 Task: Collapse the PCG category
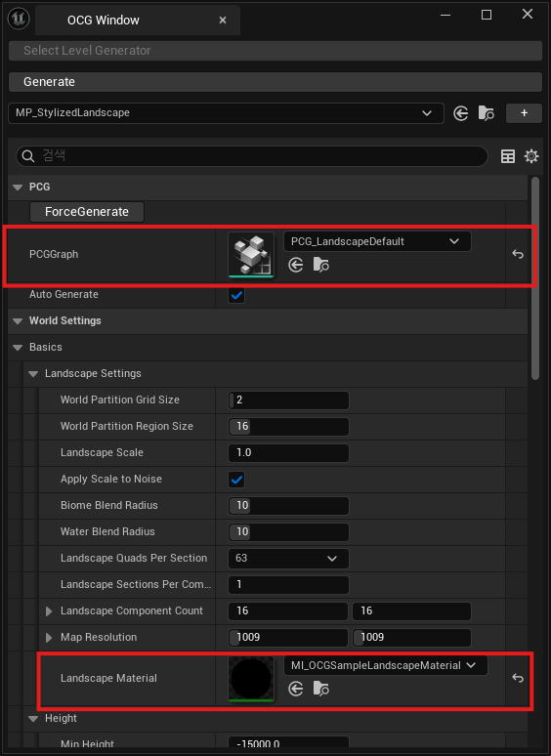click(x=18, y=188)
